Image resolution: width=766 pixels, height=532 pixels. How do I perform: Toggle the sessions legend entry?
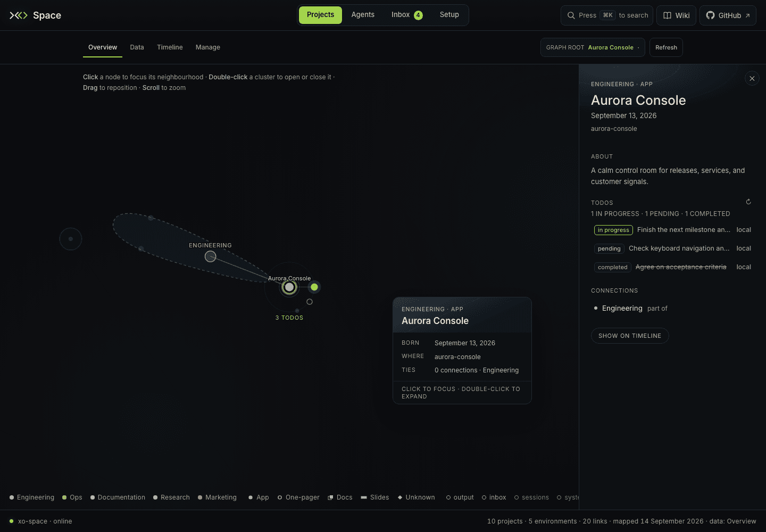coord(531,497)
